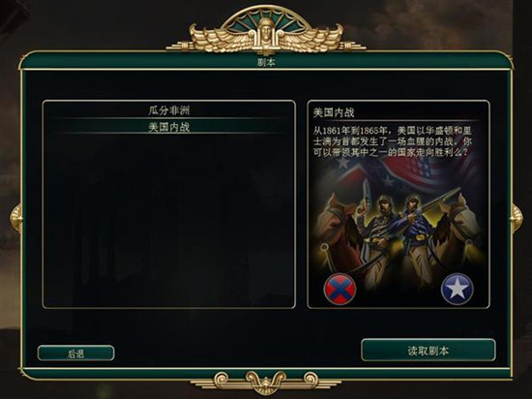Image resolution: width=532 pixels, height=399 pixels.
Task: Click the 剧本 window title
Action: tap(266, 62)
